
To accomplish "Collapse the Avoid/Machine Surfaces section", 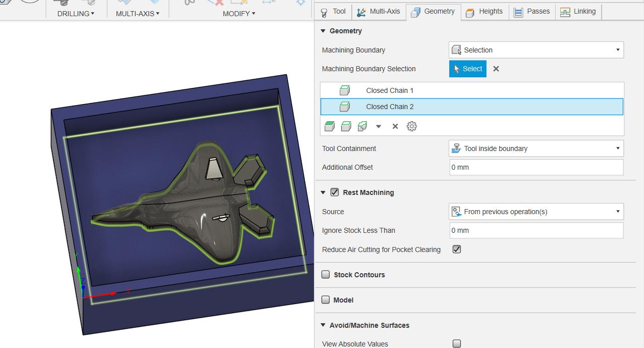I will (x=323, y=325).
